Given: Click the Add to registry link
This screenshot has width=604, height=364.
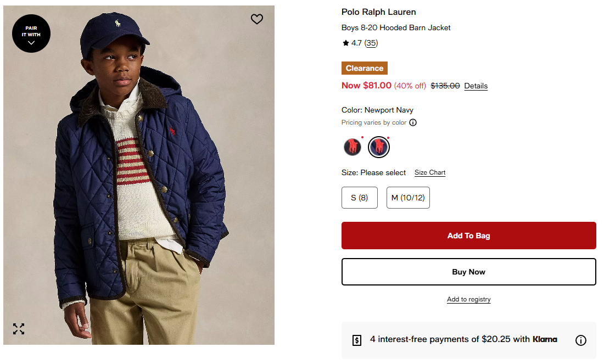Looking at the screenshot, I should coord(468,299).
